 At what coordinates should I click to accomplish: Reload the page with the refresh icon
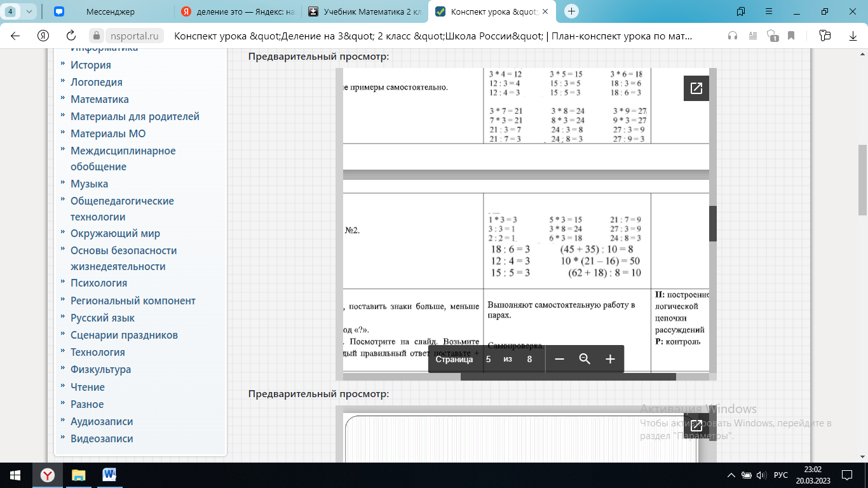pos(71,36)
